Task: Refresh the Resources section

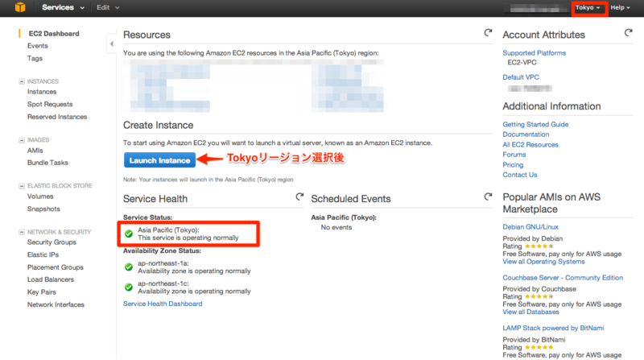Action: [488, 33]
